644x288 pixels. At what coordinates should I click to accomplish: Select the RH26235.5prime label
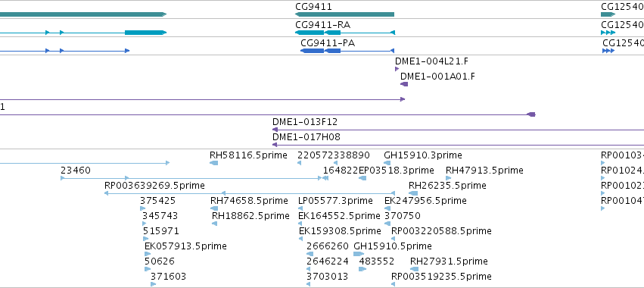447,185
